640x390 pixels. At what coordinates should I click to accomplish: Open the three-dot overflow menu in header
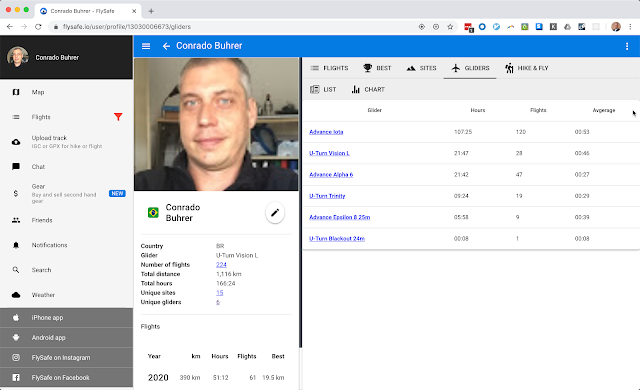coord(627,46)
